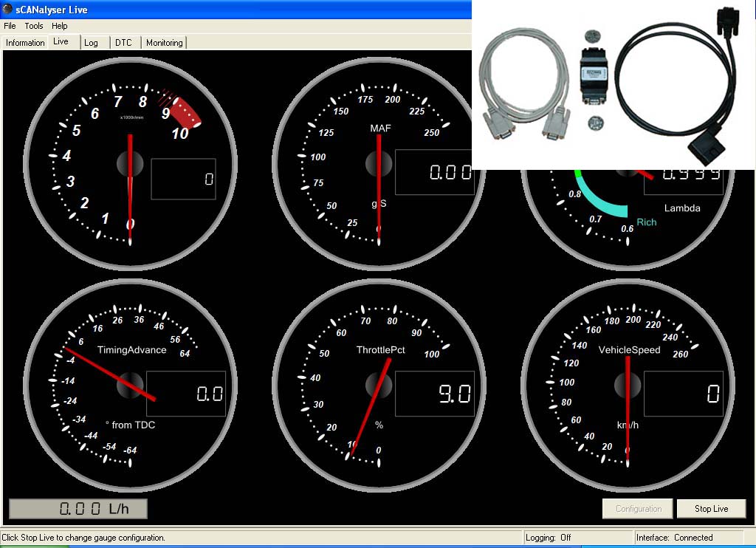This screenshot has width=756, height=548.
Task: Switch to the Monitoring tab
Action: click(164, 43)
